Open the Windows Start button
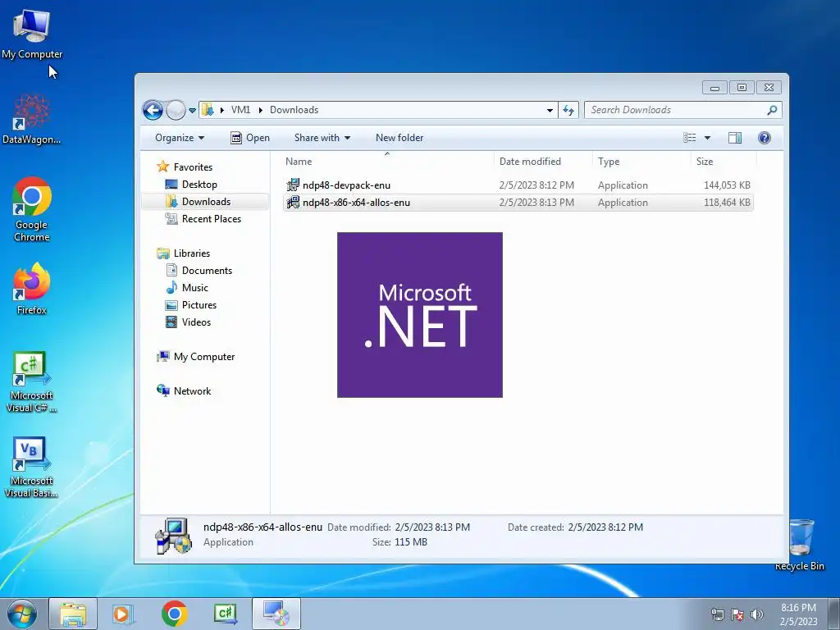Screen dimensions: 840x630 [21, 614]
